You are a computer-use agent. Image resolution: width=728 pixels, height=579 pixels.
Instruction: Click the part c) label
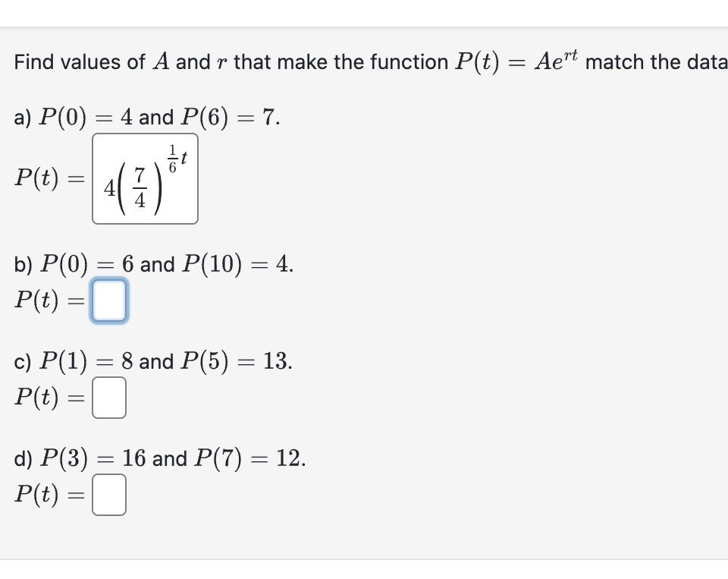pyautogui.click(x=22, y=361)
